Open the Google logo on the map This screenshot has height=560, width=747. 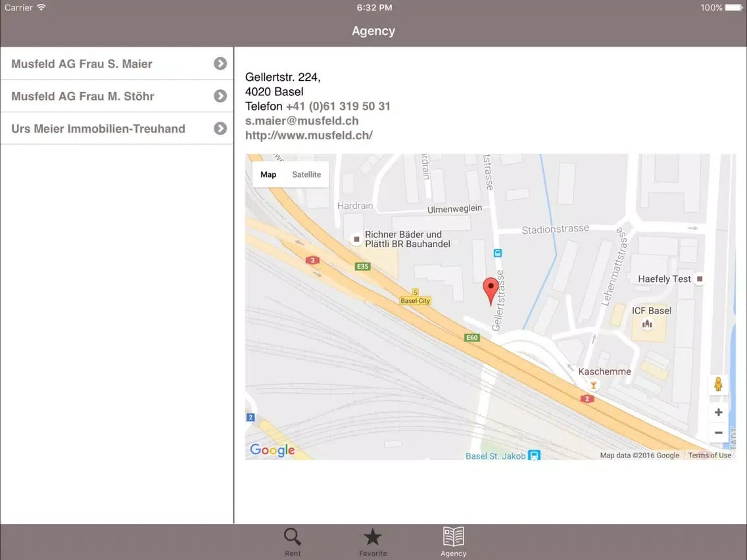[x=272, y=450]
